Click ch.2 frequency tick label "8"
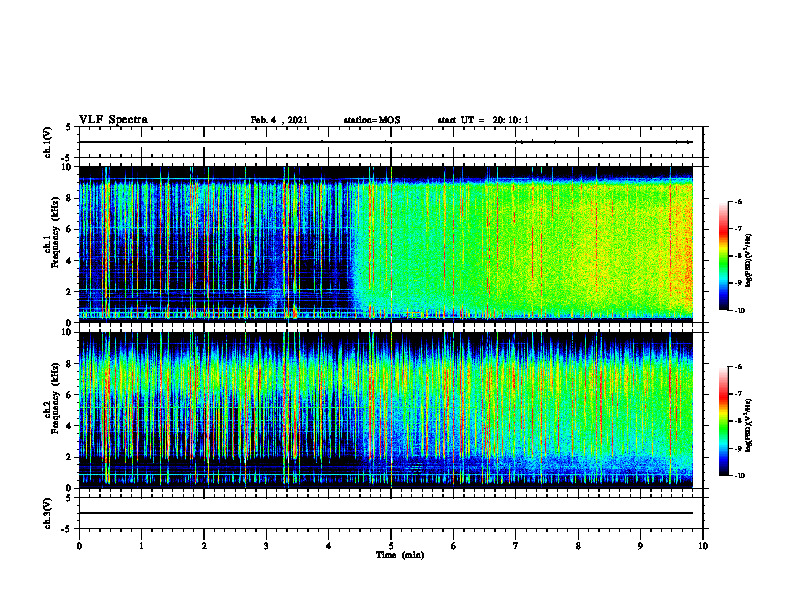Viewport: 792px width, 612px height. point(70,364)
